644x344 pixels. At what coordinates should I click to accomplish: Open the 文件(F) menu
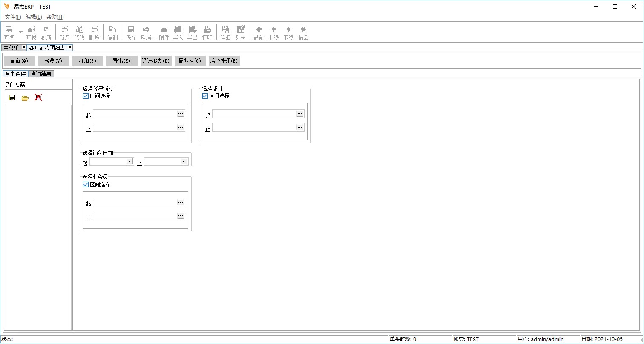(13, 17)
